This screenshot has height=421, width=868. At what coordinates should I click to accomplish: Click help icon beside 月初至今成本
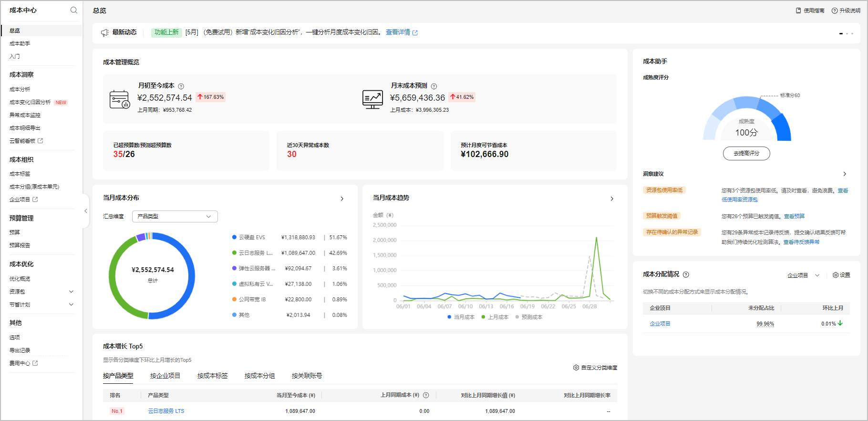pos(181,86)
